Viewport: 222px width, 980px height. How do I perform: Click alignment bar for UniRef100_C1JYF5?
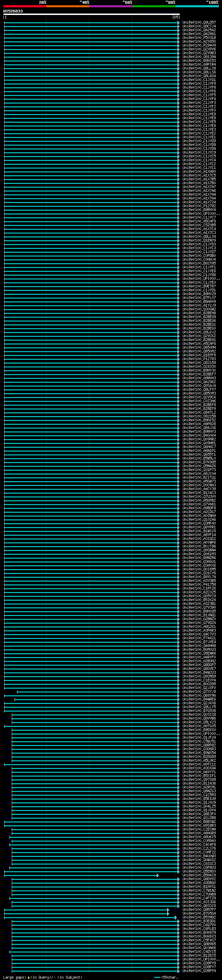coord(92,95)
